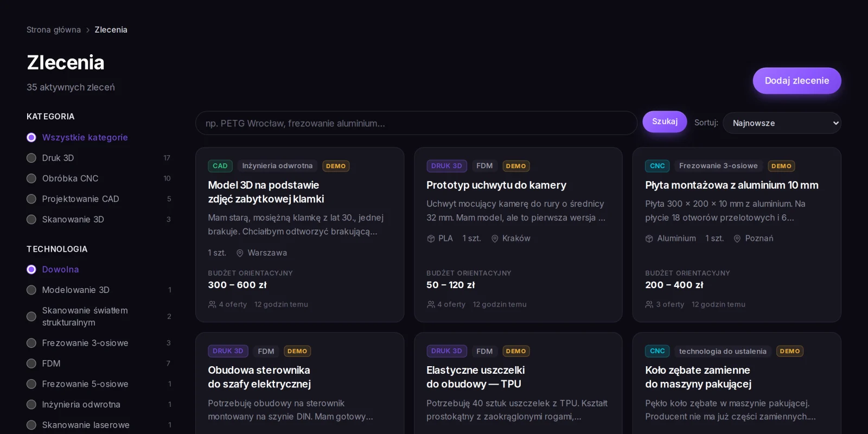This screenshot has width=868, height=434.
Task: Click DRUK 3D tag on Obudowa sterownika card
Action: pos(228,351)
